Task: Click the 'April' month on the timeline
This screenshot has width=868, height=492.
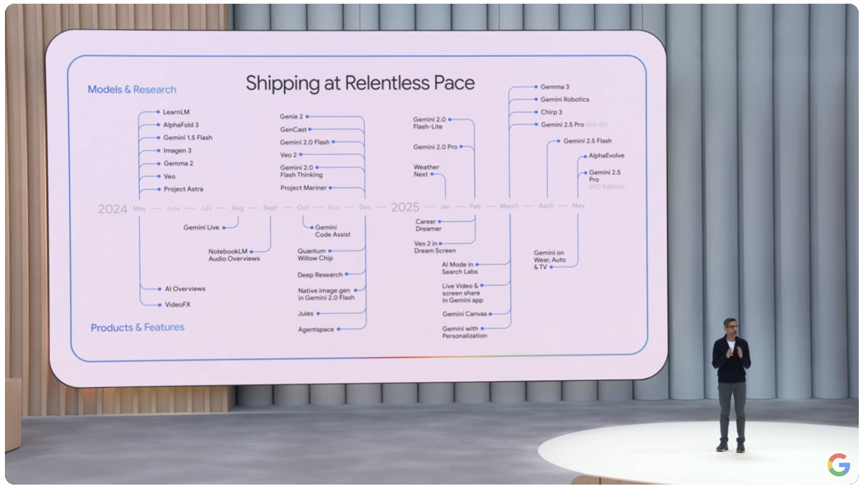Action: (x=546, y=206)
